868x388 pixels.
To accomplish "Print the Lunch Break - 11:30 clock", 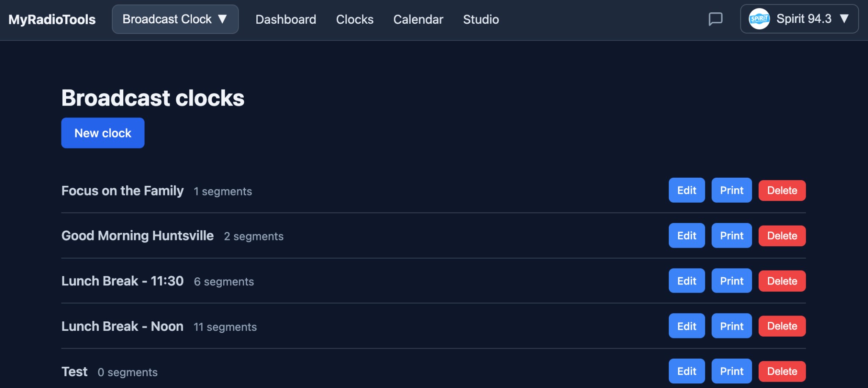I will click(731, 280).
